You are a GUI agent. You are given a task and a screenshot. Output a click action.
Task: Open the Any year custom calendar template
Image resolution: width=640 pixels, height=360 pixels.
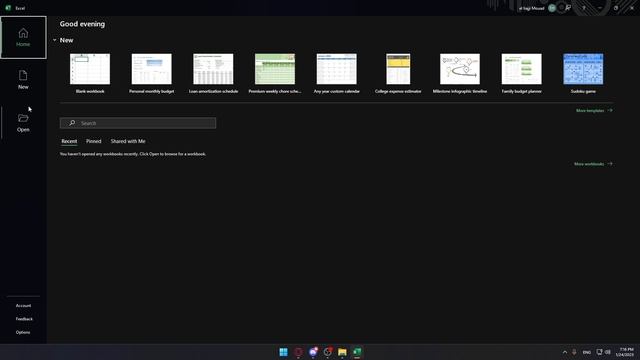(336, 73)
